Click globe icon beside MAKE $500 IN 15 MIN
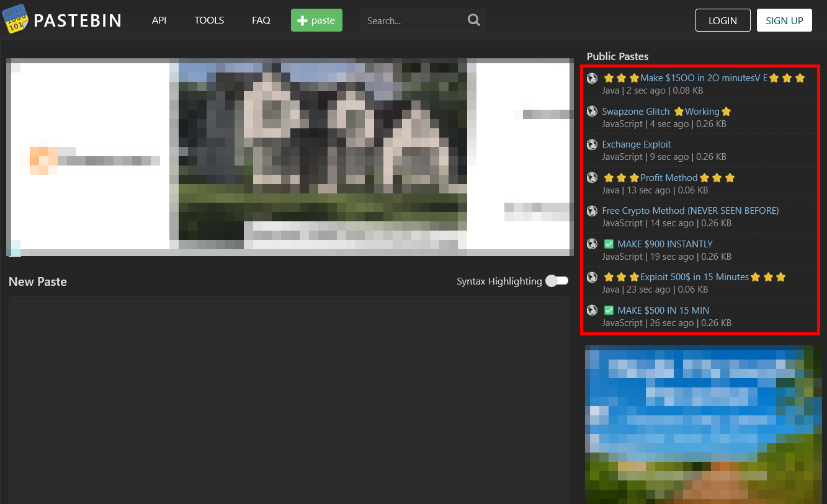Image resolution: width=827 pixels, height=504 pixels. point(592,311)
